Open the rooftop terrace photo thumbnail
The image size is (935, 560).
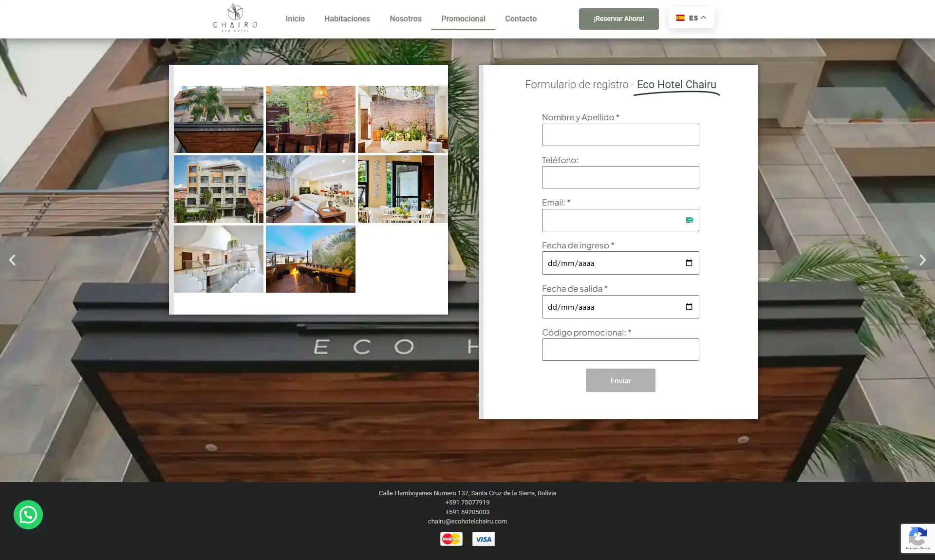[x=311, y=259]
